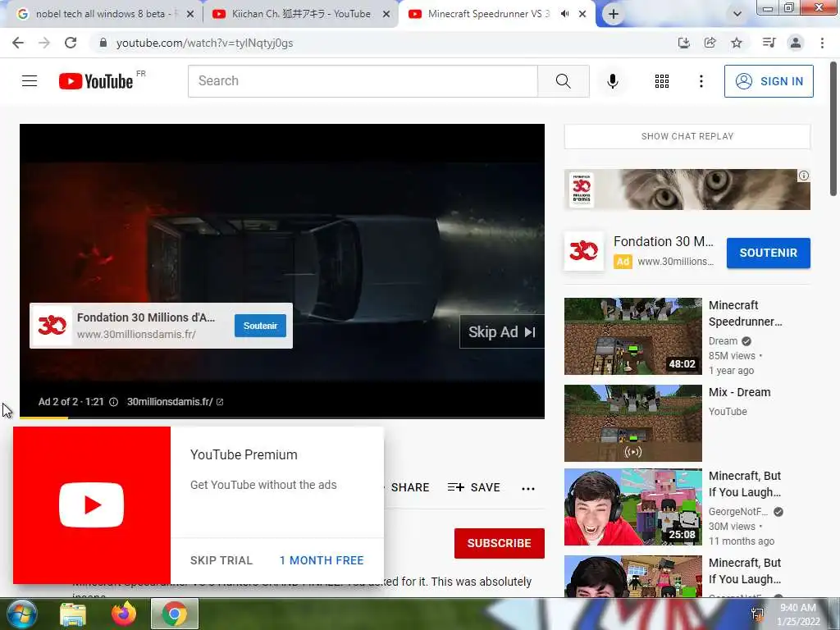Go back using browser back arrow

pyautogui.click(x=18, y=43)
